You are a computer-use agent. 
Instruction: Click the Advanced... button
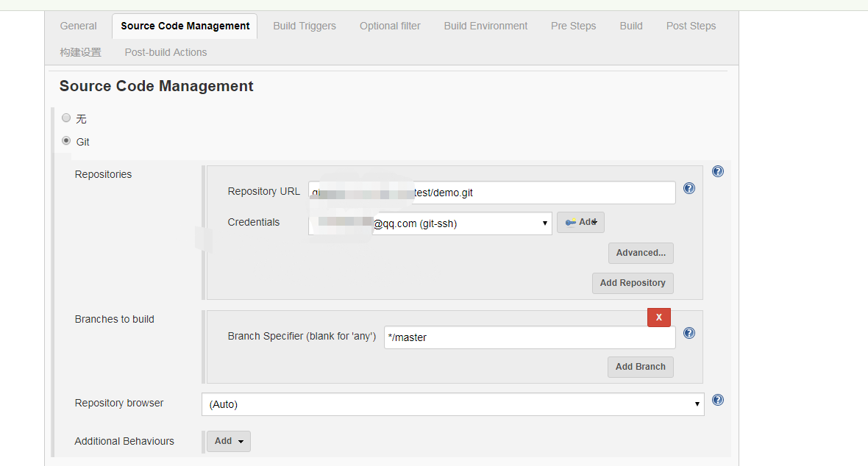click(641, 253)
